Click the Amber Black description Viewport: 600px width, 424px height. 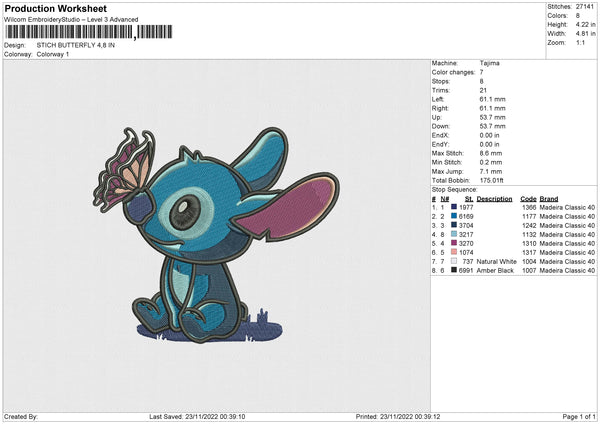pos(495,271)
